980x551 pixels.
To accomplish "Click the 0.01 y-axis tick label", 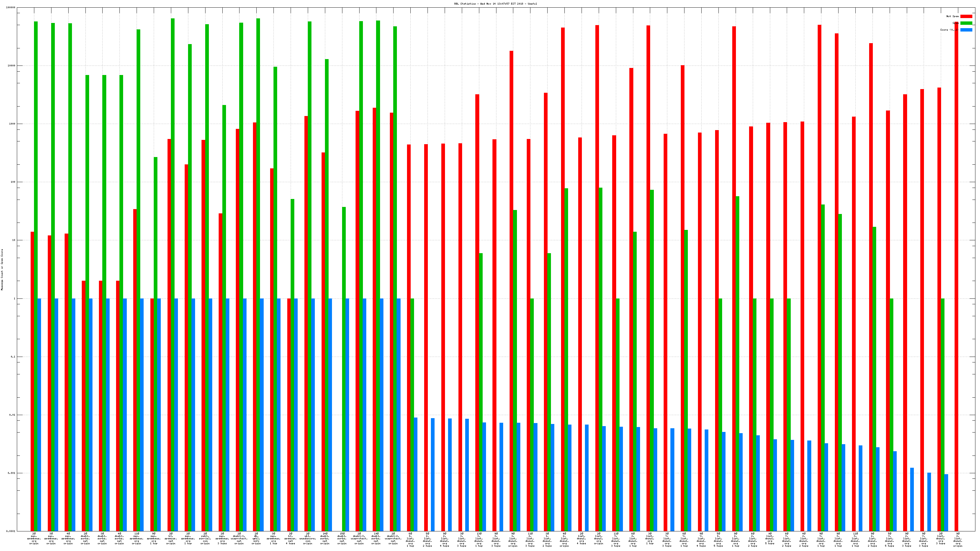I will [13, 415].
